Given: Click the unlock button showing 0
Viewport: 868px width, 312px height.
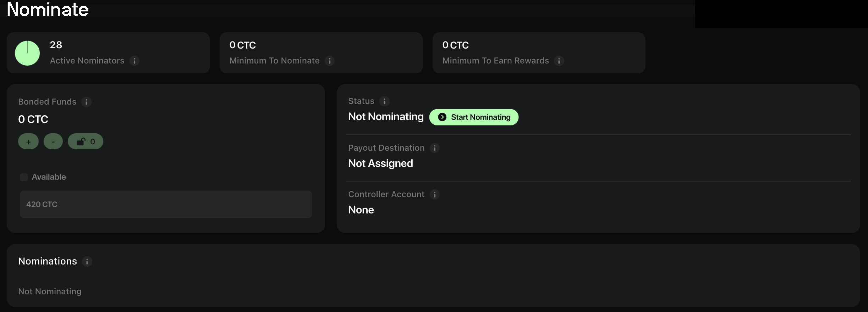Looking at the screenshot, I should [x=86, y=141].
